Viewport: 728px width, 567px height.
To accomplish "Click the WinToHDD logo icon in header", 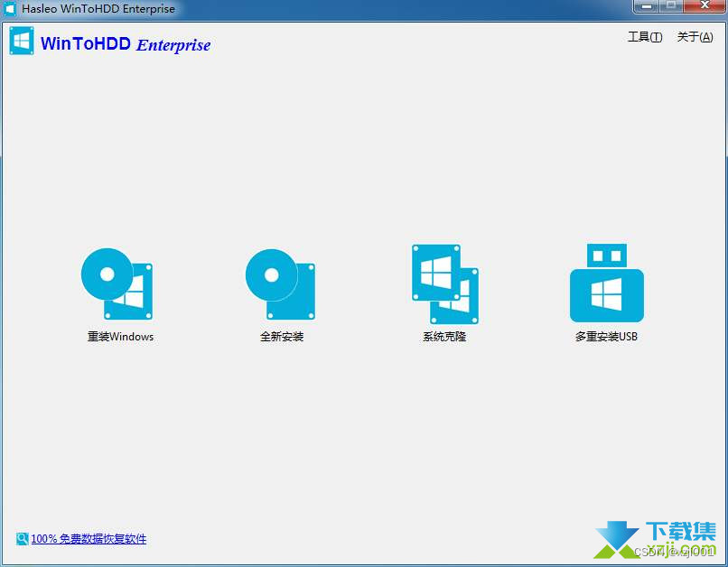I will (22, 41).
